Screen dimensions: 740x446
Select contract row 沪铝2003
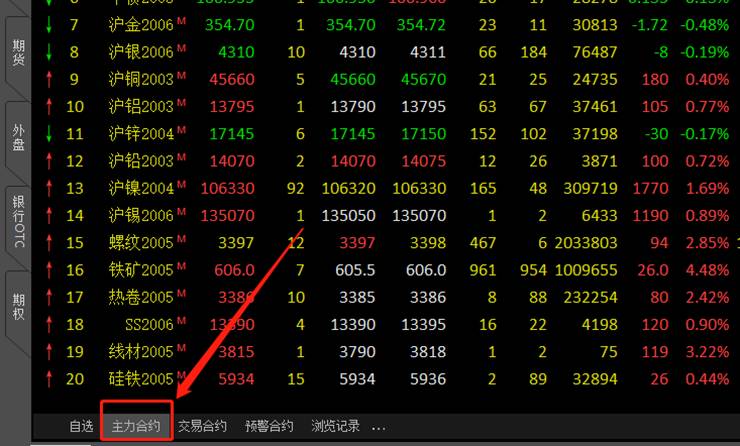386,107
